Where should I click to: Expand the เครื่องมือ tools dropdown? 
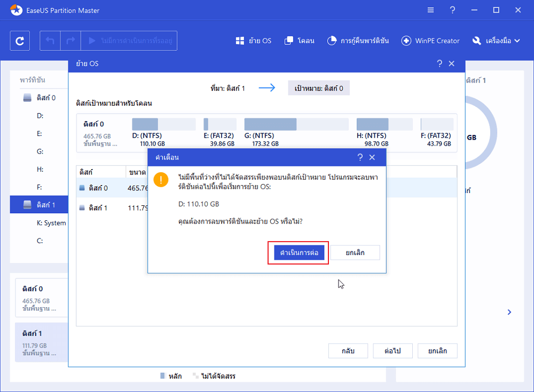pos(496,41)
